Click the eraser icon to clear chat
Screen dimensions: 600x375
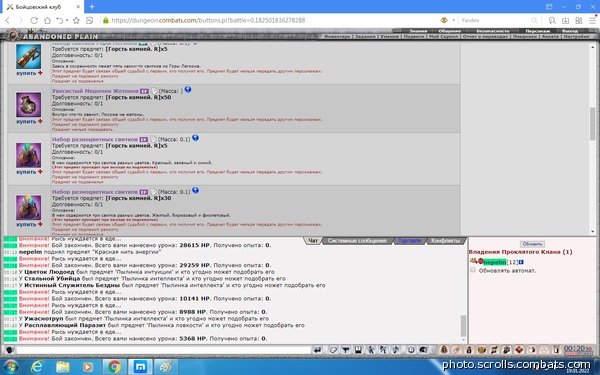point(333,350)
